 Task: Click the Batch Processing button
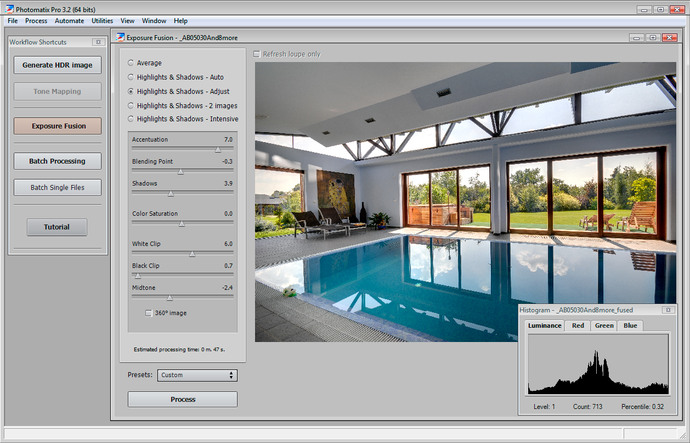[57, 161]
